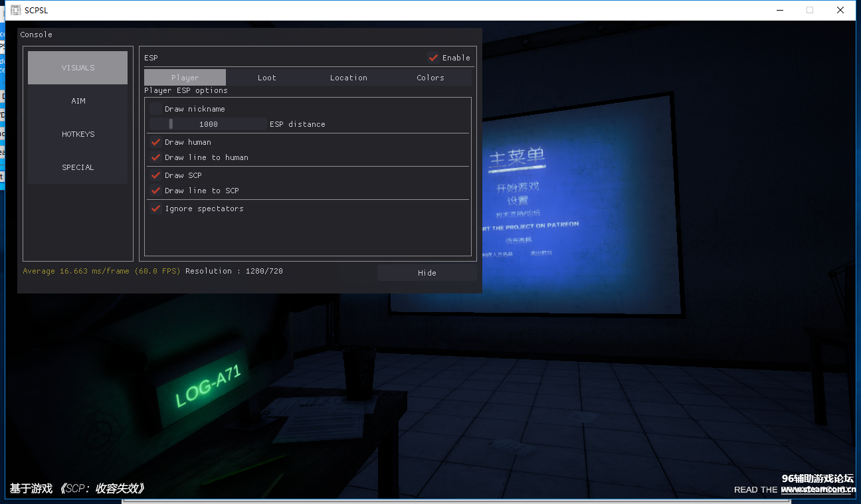
Task: Open the HOTKEYS section
Action: point(78,134)
